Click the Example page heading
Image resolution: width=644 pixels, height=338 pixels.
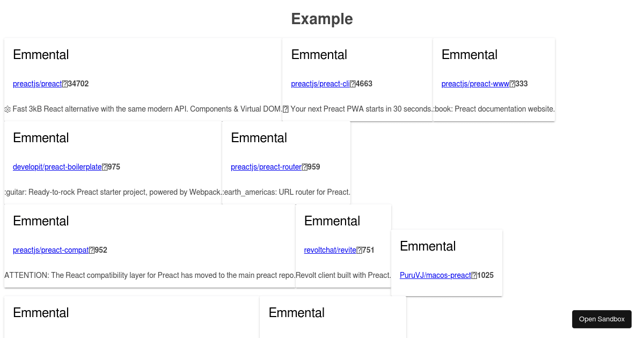click(322, 19)
